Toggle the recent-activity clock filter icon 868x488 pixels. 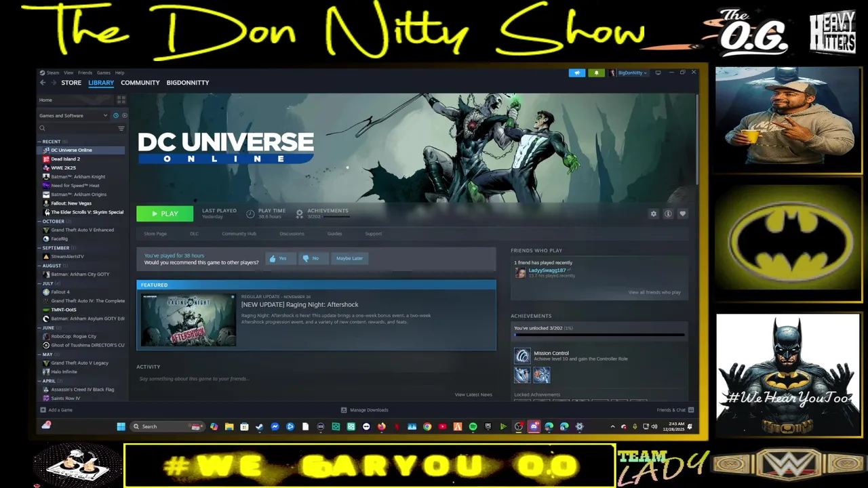coord(116,116)
